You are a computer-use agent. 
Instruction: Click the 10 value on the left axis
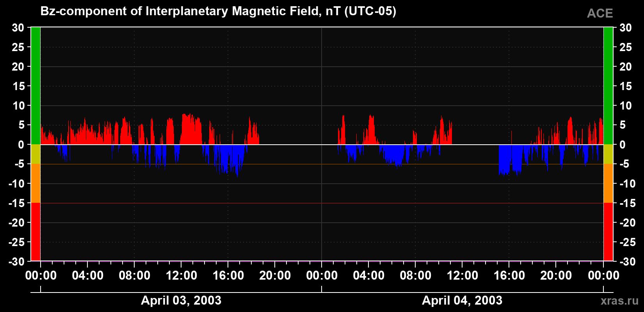(x=18, y=106)
